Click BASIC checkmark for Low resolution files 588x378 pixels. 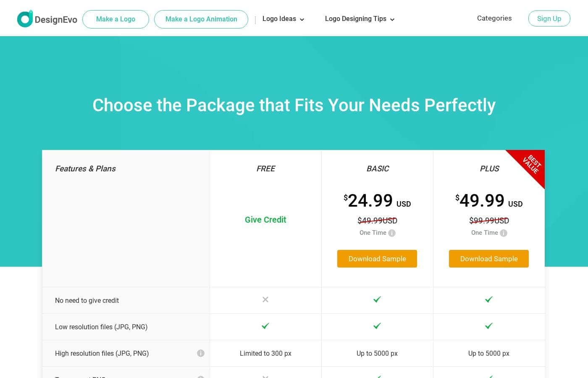tap(377, 326)
